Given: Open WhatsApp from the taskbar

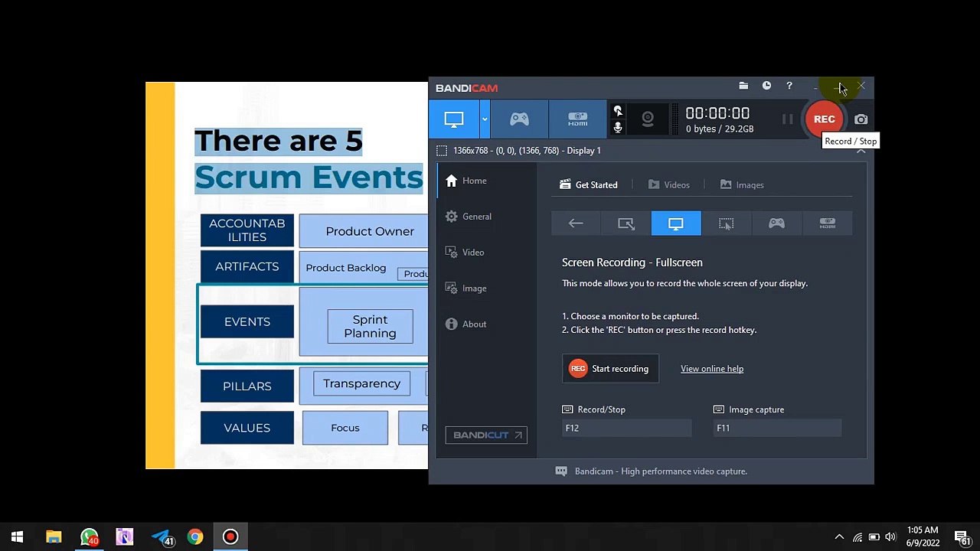Looking at the screenshot, I should pos(90,537).
